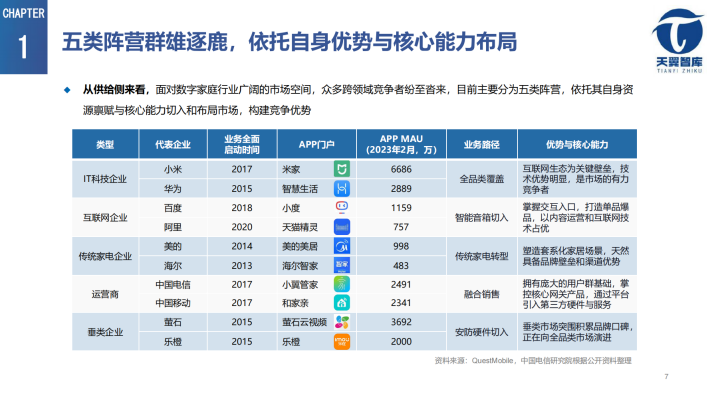
Task: Select the colorful 萤石云视频 app icon
Action: (342, 322)
